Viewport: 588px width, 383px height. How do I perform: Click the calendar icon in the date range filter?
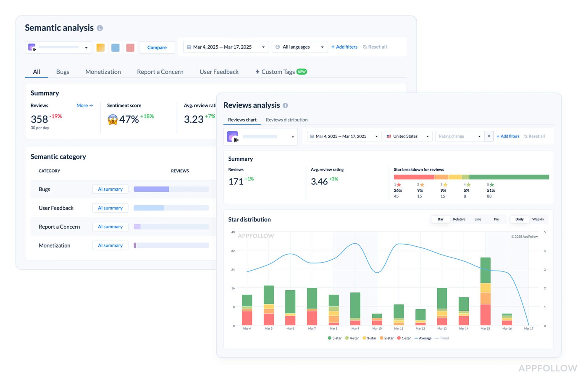click(x=189, y=47)
